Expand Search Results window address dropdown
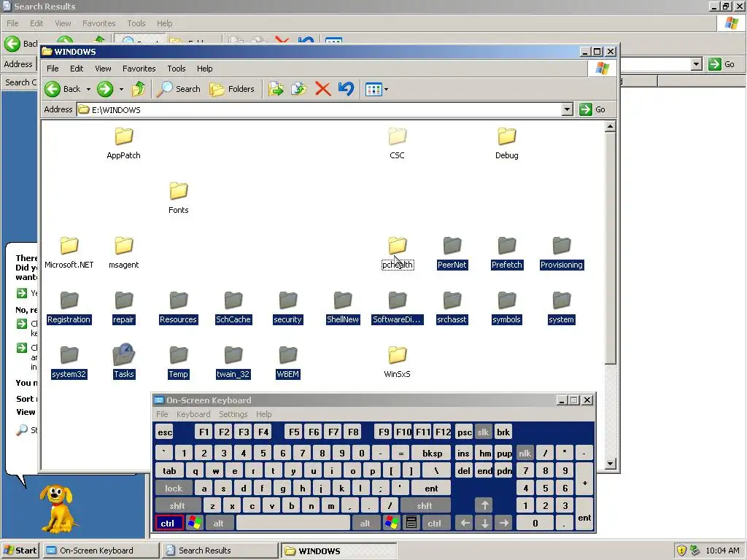 (697, 64)
